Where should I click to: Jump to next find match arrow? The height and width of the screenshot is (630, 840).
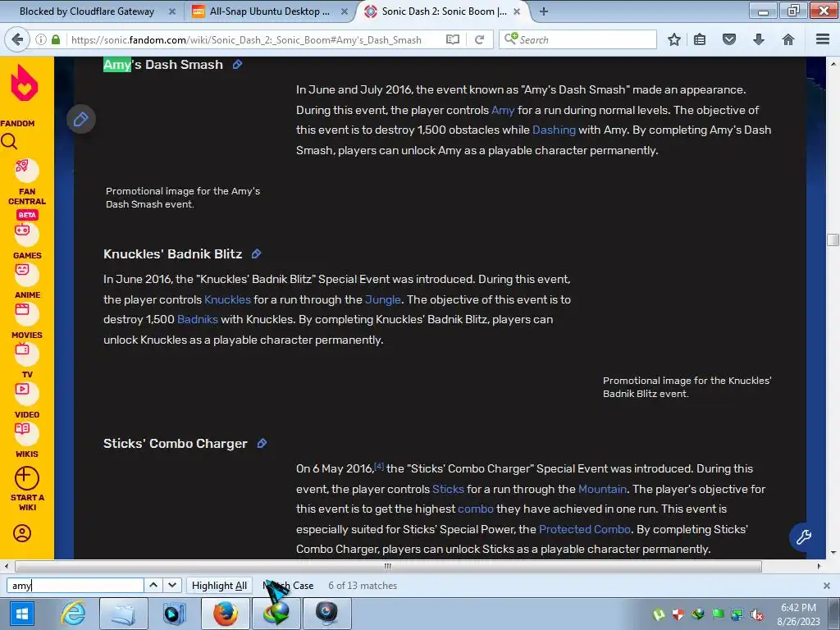pos(172,585)
